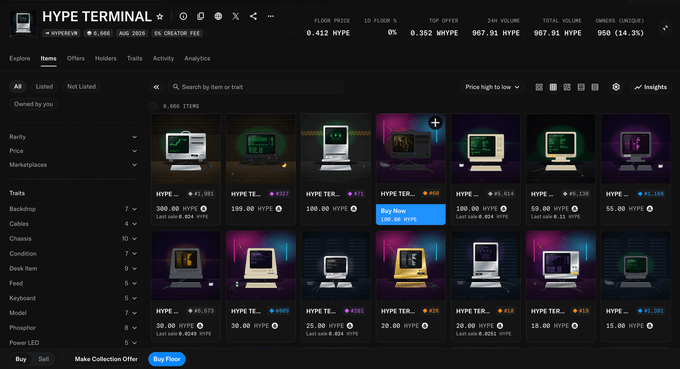Collapse the stats bar arrow icon
This screenshot has height=369, width=680.
pyautogui.click(x=665, y=28)
